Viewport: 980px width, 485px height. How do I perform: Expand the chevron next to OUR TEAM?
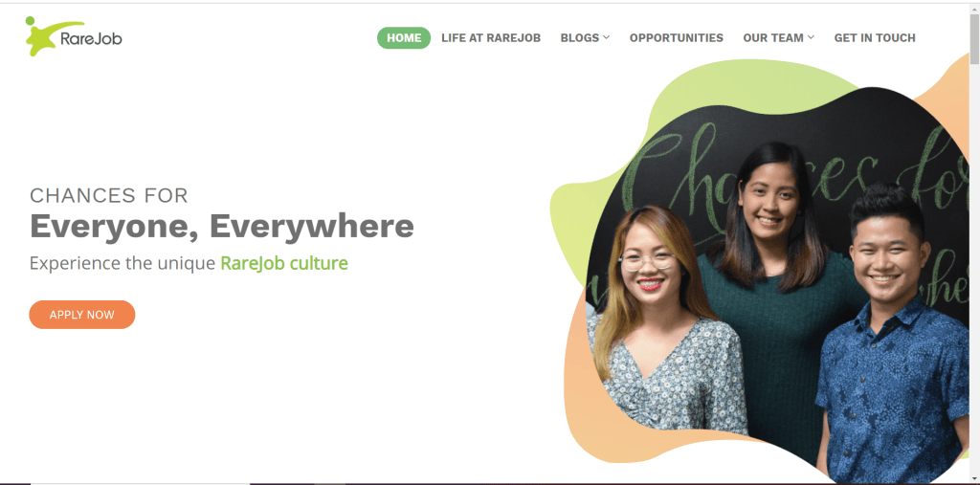(x=812, y=38)
